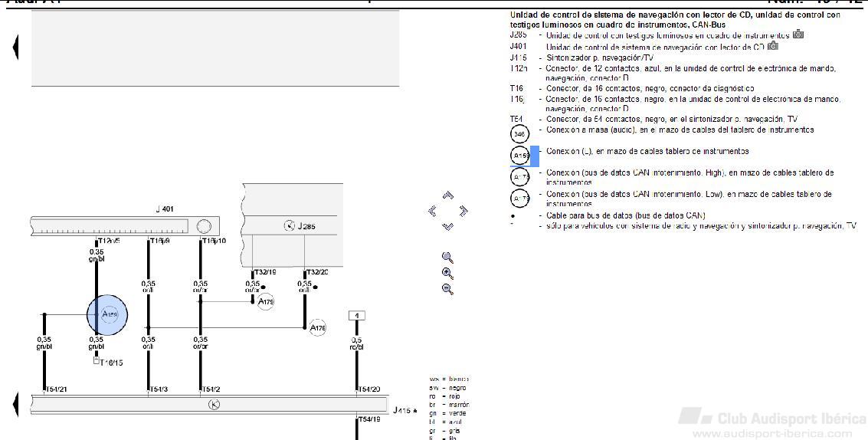Pan the diagram left with the left arrow
868x440 pixels.
(433, 211)
